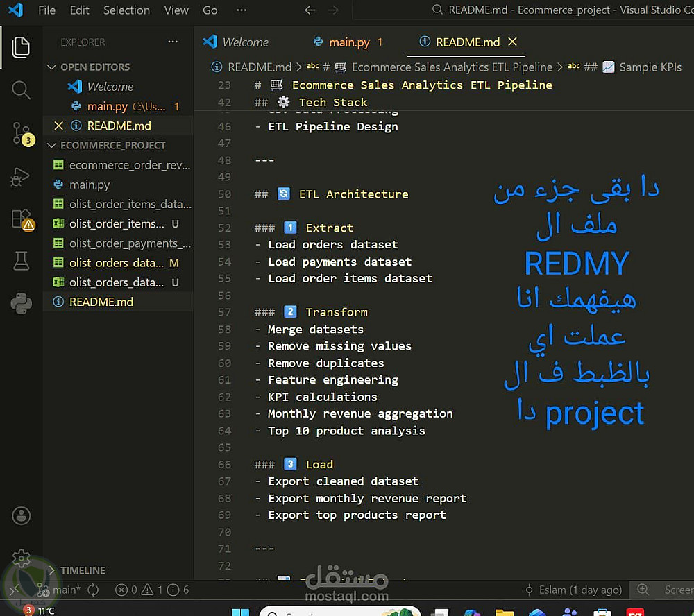This screenshot has height=616, width=694.
Task: Select README.md in project tree
Action: coord(118,302)
